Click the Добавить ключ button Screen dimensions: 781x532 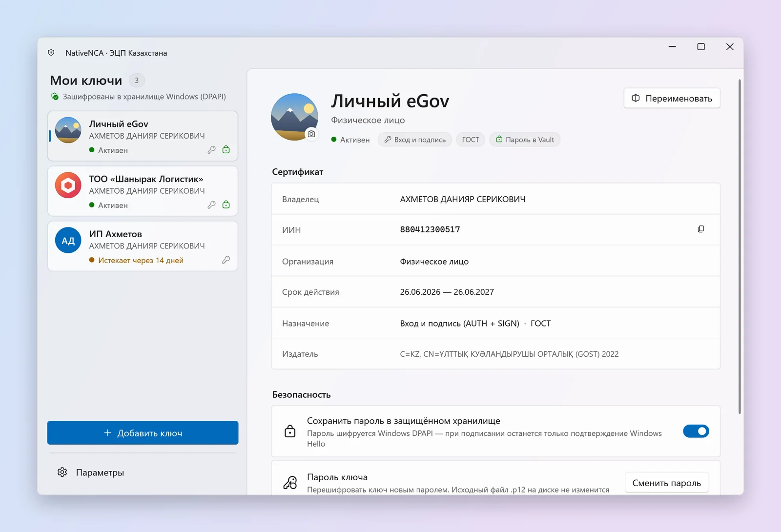pos(143,433)
